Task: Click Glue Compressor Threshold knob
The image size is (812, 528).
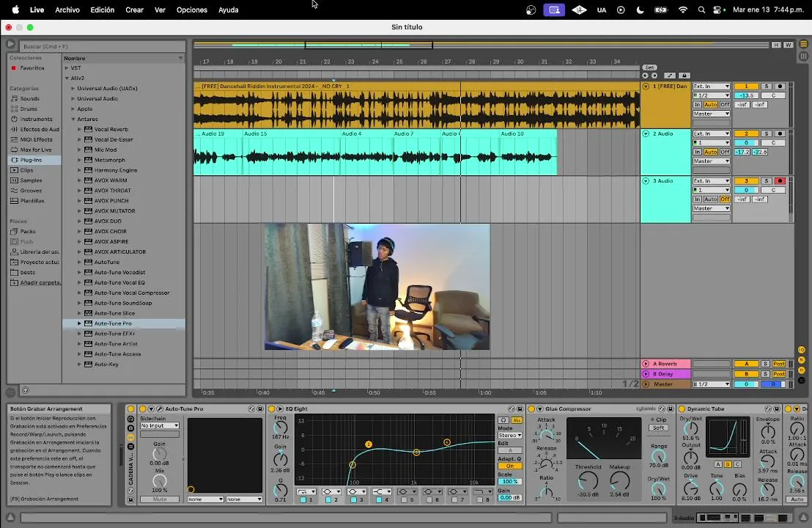Action: pos(588,481)
